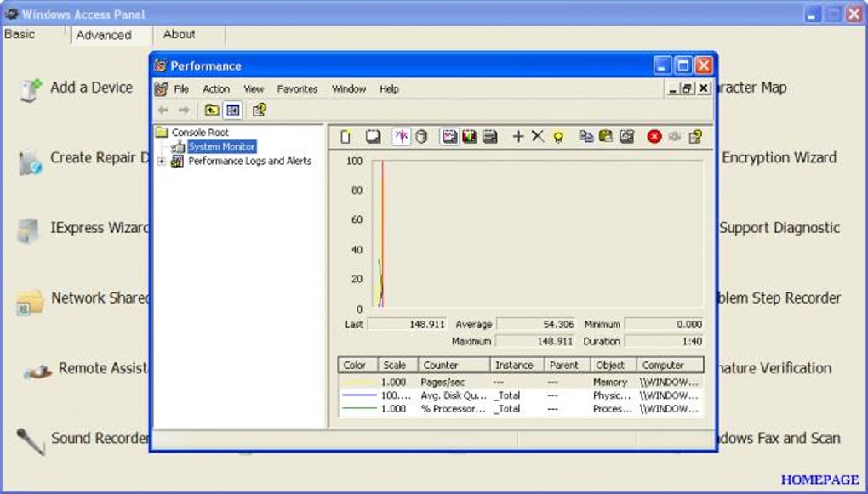Switch to View Graph mode
The width and height of the screenshot is (868, 494).
(x=449, y=137)
